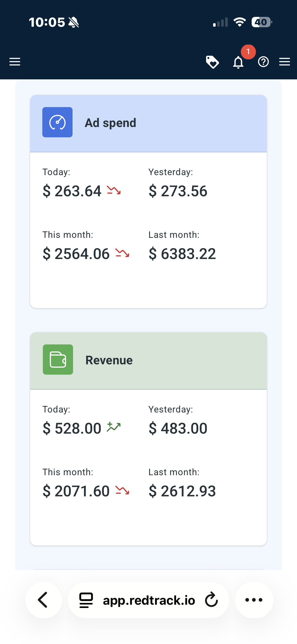Open the page settings icon in address bar

tap(86, 600)
